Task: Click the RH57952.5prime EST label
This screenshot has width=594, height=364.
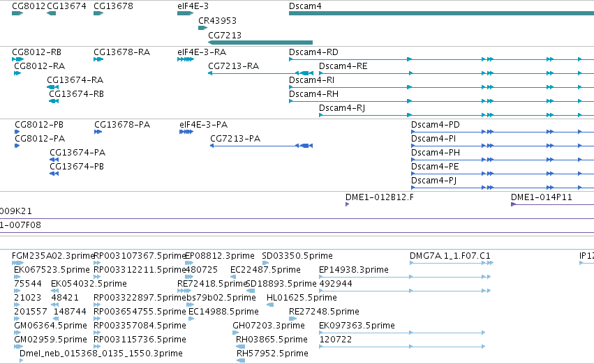Action: coord(272,354)
